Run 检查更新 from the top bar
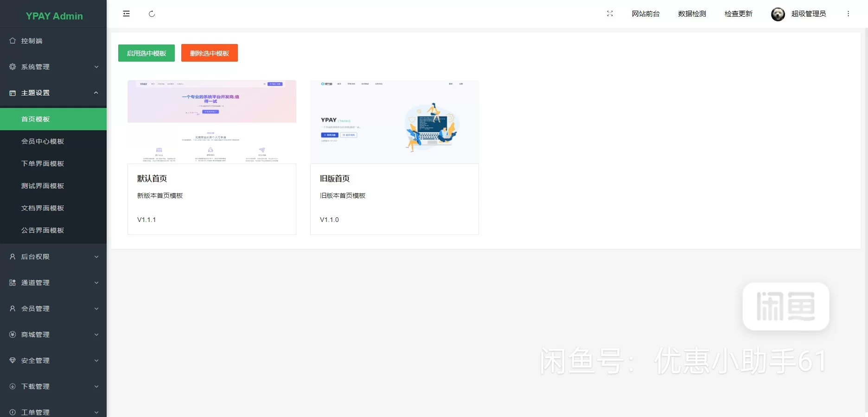The image size is (868, 417). click(738, 14)
